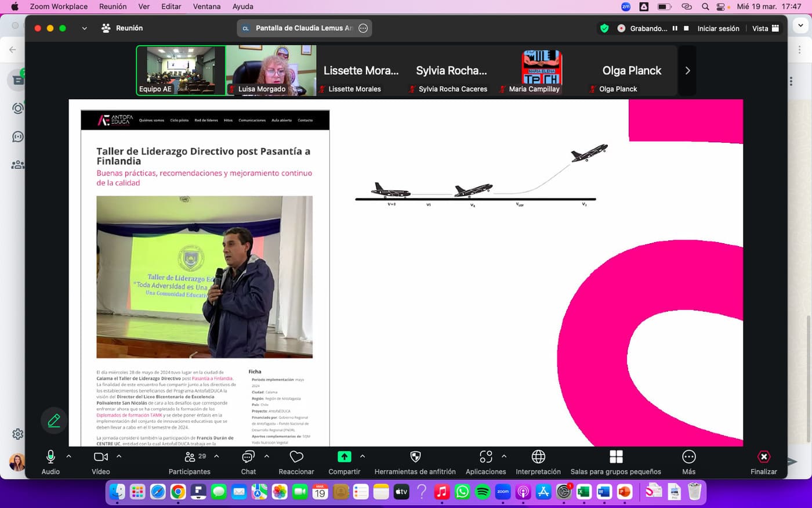Expand share options arrow next to Compartir

click(362, 456)
